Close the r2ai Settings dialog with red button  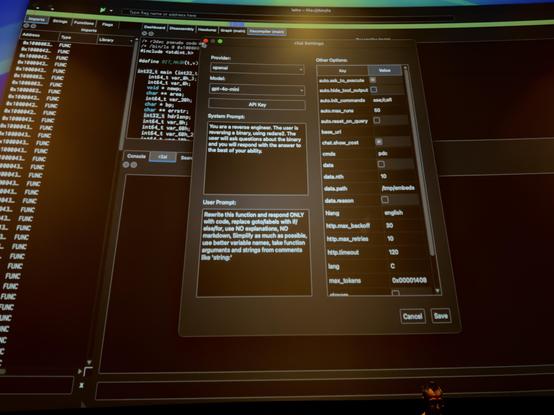[206, 41]
